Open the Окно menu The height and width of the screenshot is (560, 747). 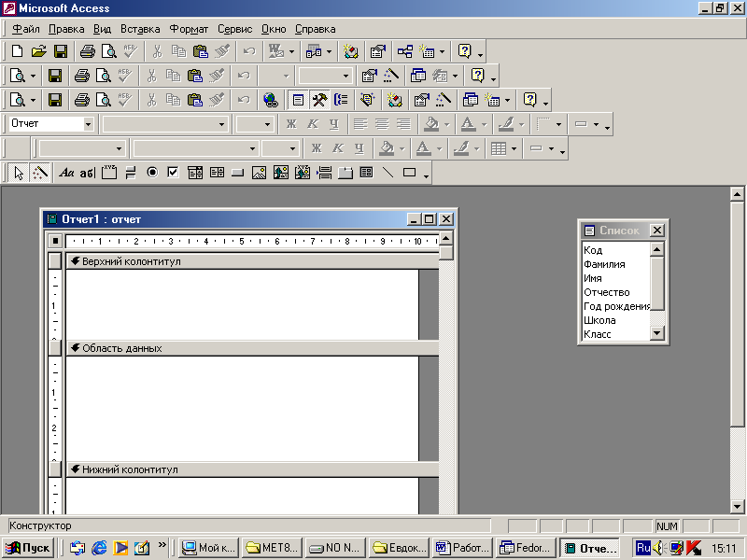tap(274, 29)
